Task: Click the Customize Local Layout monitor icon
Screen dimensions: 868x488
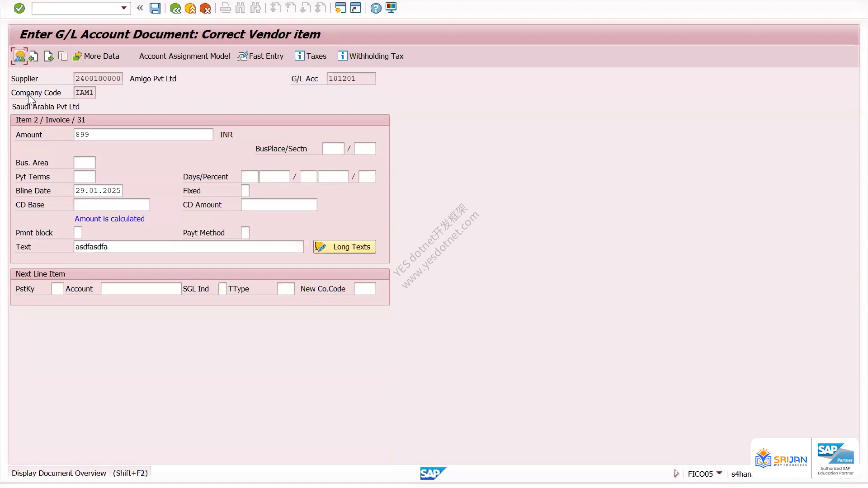Action: (x=391, y=8)
